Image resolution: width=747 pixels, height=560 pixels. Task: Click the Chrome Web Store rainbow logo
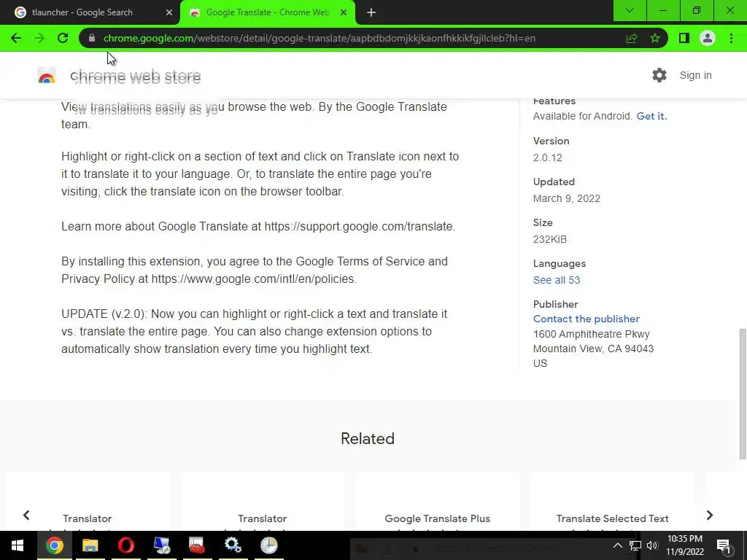47,76
